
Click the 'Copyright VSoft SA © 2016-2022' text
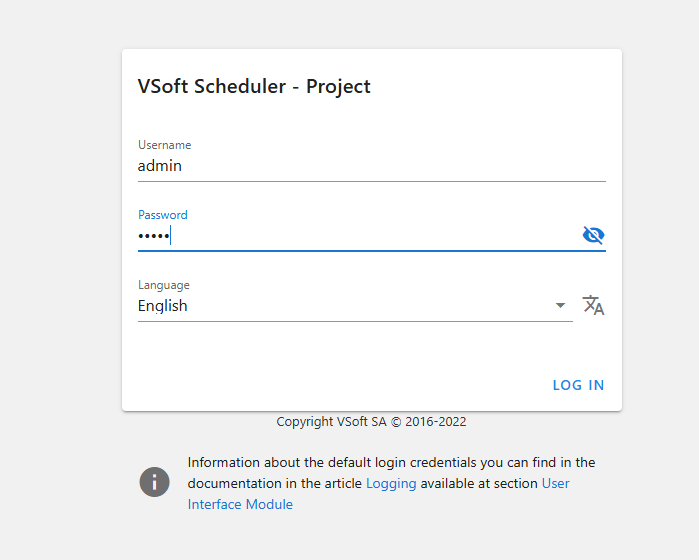tap(371, 421)
